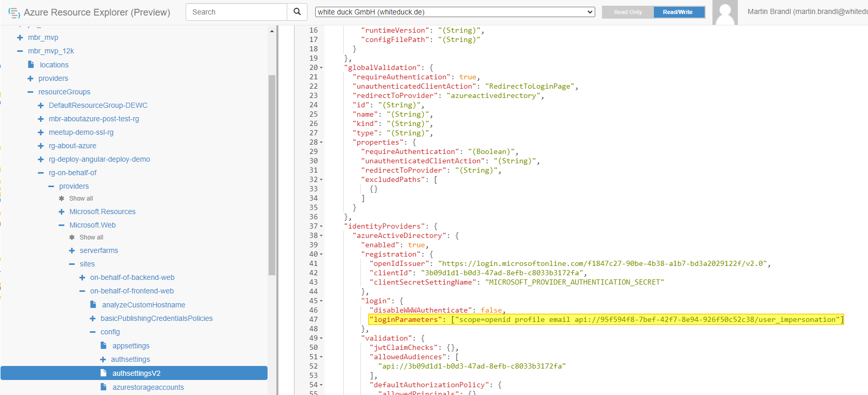
Task: Collapse rg-on-behalf-of minus icon
Action: (41, 173)
